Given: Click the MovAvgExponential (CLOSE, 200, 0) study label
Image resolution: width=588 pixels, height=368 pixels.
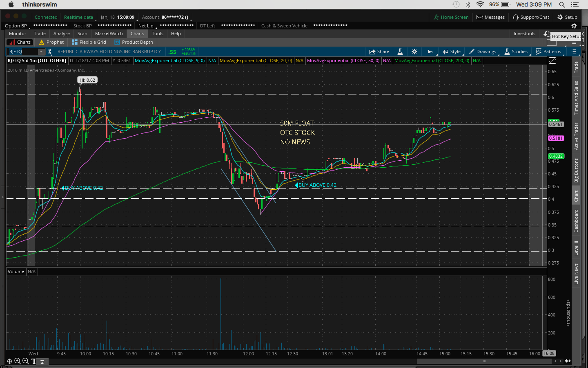Looking at the screenshot, I should click(x=432, y=61).
